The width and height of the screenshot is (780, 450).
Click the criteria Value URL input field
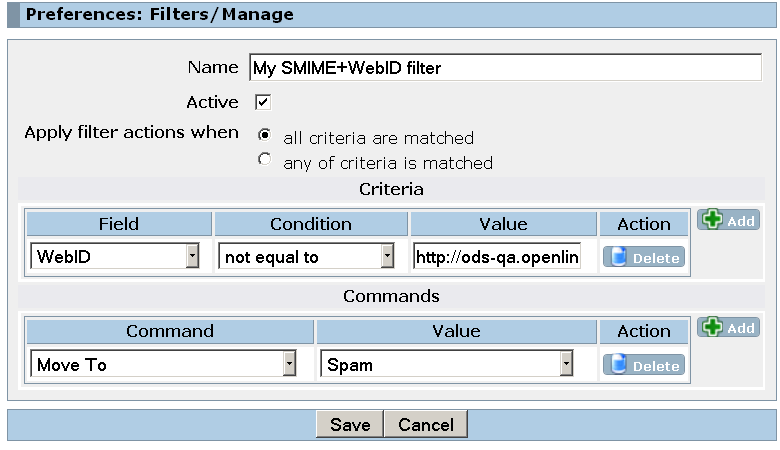[497, 256]
